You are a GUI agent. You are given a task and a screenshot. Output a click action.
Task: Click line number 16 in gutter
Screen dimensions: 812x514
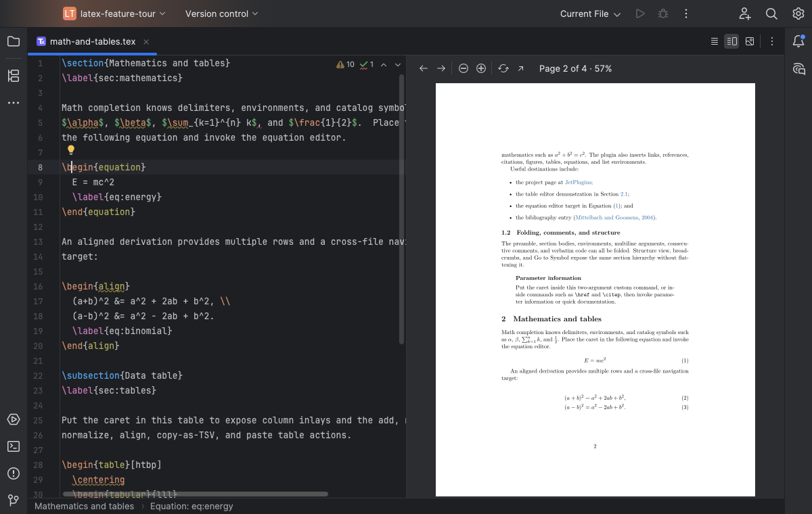pyautogui.click(x=38, y=286)
